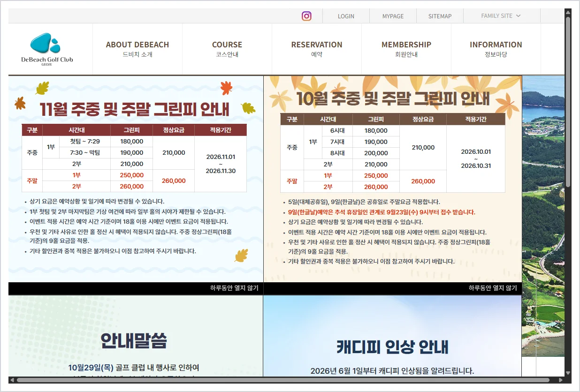
Task: Click the '안내말씀' popup heading
Action: click(134, 341)
